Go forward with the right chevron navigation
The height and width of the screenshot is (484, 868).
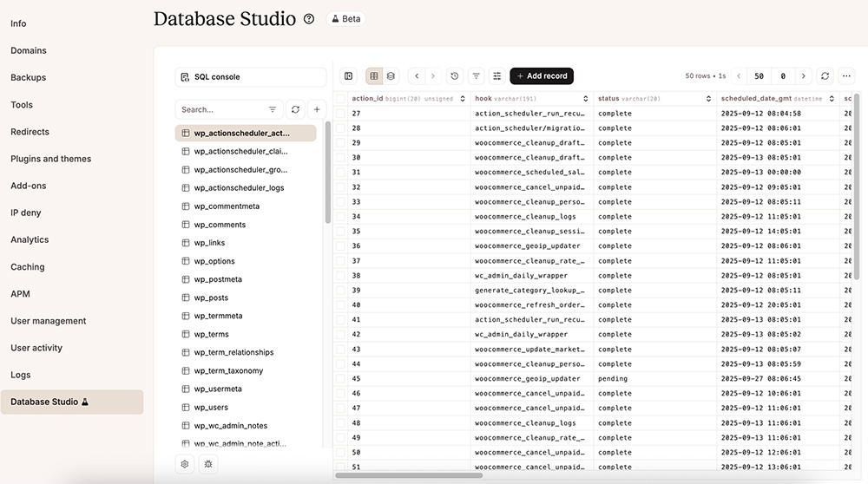(x=433, y=75)
